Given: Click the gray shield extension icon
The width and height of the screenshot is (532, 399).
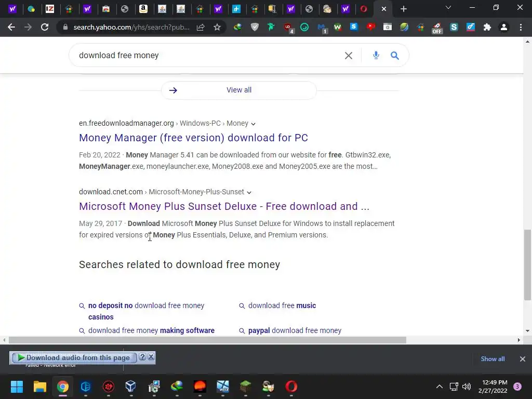Looking at the screenshot, I should tap(255, 27).
